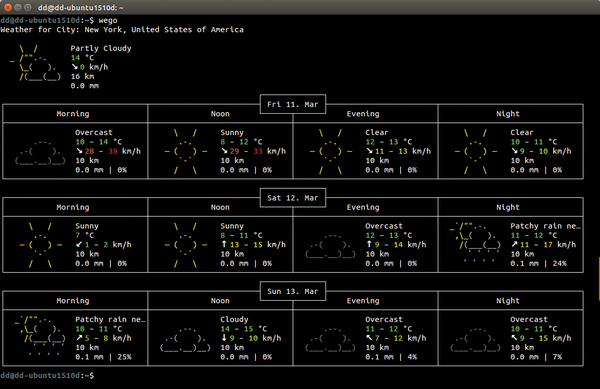Click the current visibility '16 km'
Viewport: 600px width, 389px height.
point(82,76)
